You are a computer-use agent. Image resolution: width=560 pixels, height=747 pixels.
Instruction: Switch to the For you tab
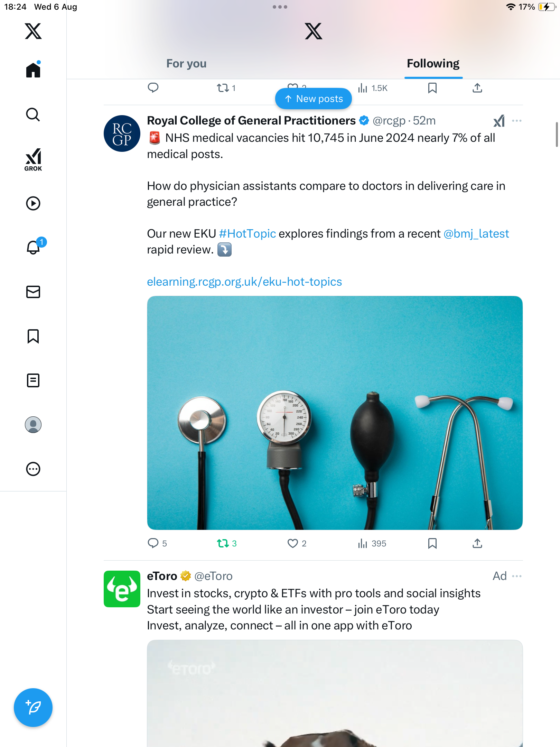tap(186, 64)
